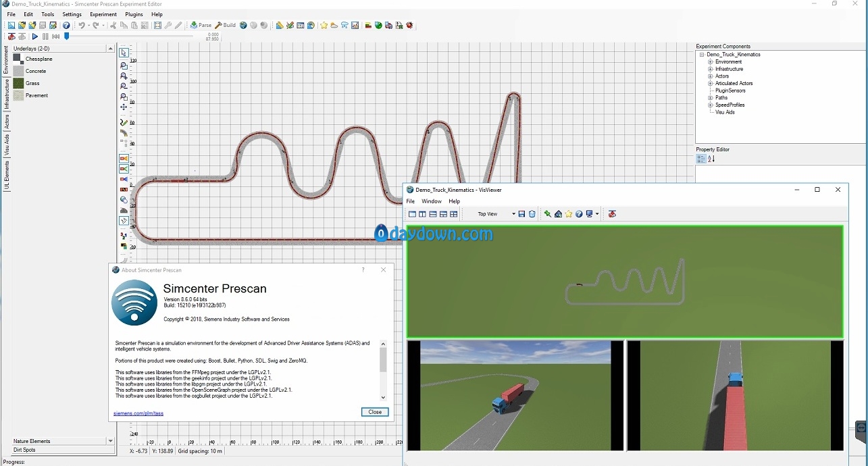Open the Tools menu

coord(48,14)
